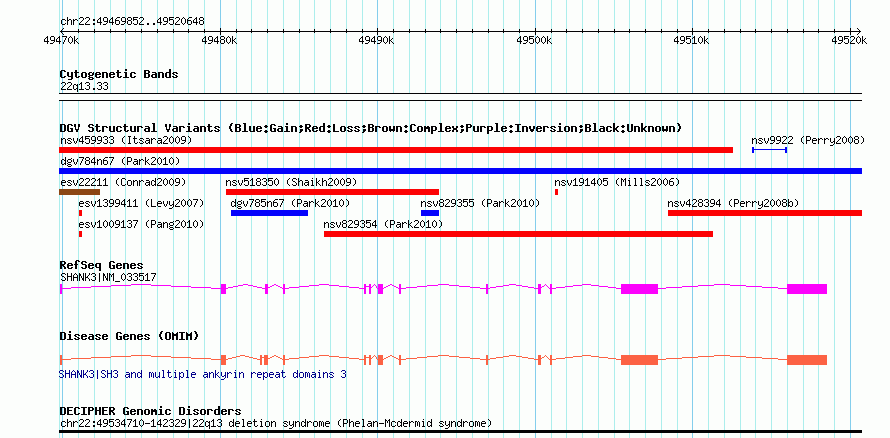890x438 pixels.
Task: Click the nsv459933 (Itsara2009) red loss bar
Action: click(396, 150)
